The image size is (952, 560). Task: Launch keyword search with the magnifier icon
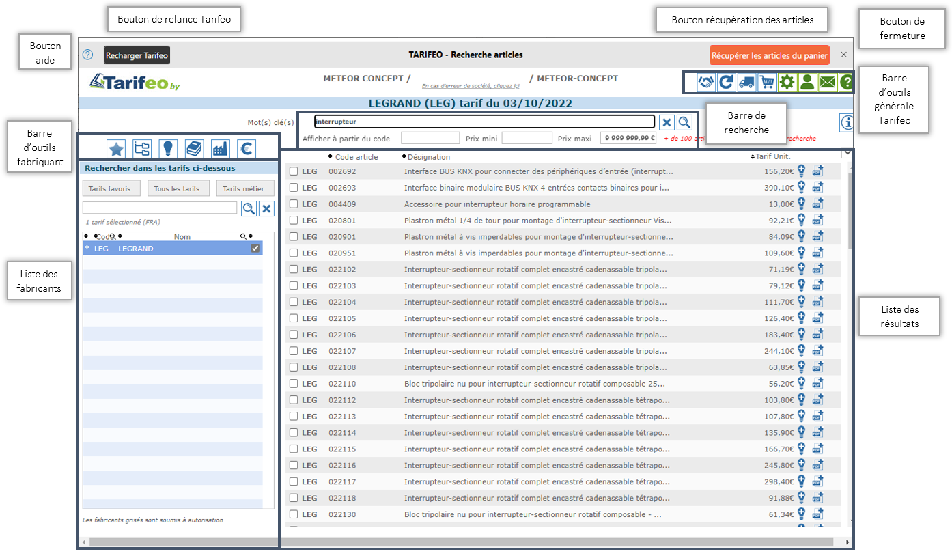[x=684, y=122]
